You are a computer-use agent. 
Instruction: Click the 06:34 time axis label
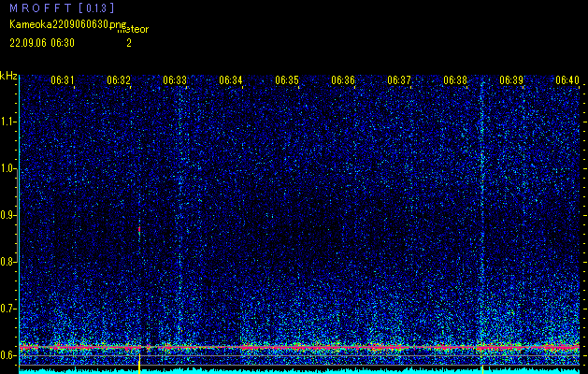231,79
